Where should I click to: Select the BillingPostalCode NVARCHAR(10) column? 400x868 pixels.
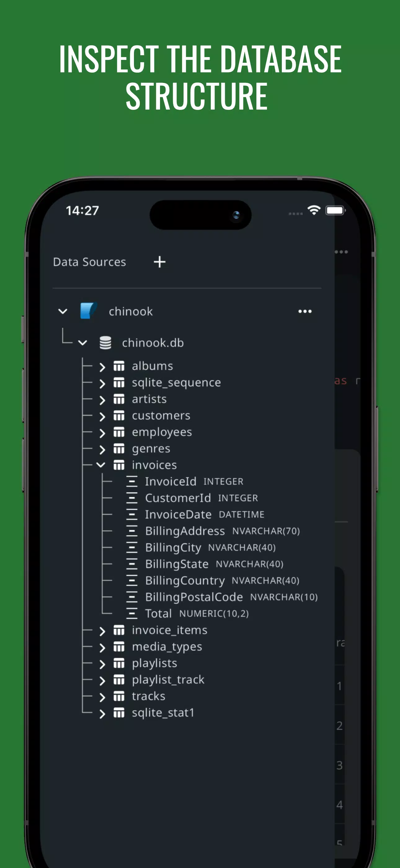[x=231, y=597]
